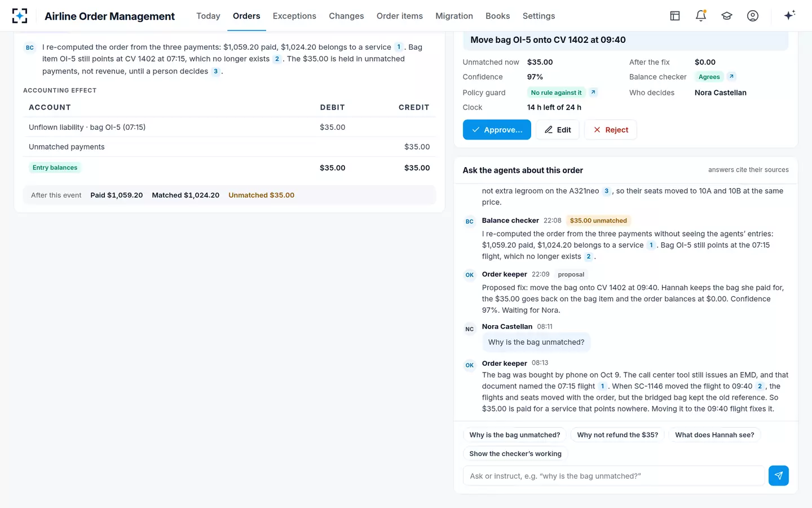The width and height of the screenshot is (812, 508).
Task: Send the message with the paper plane button
Action: pos(778,476)
